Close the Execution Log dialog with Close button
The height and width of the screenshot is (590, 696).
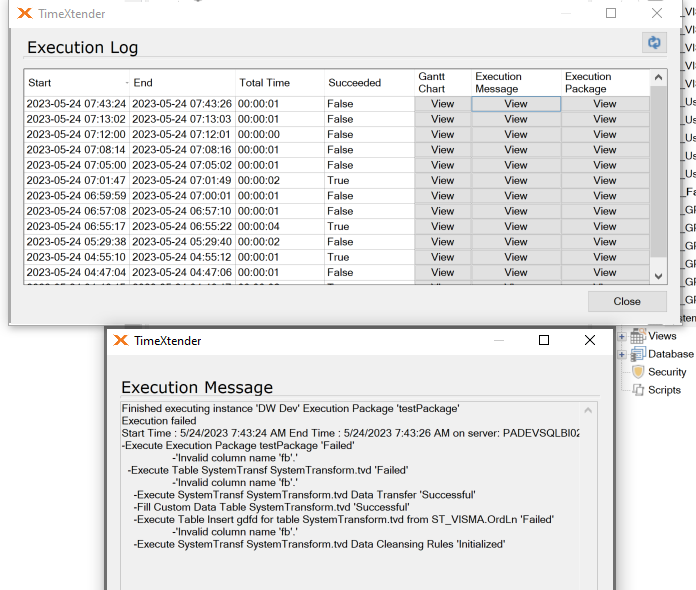(x=627, y=301)
